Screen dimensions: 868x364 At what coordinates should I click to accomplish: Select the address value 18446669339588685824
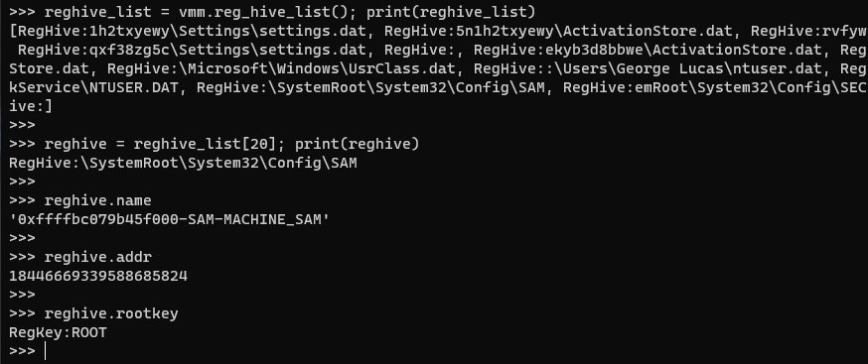(x=98, y=276)
